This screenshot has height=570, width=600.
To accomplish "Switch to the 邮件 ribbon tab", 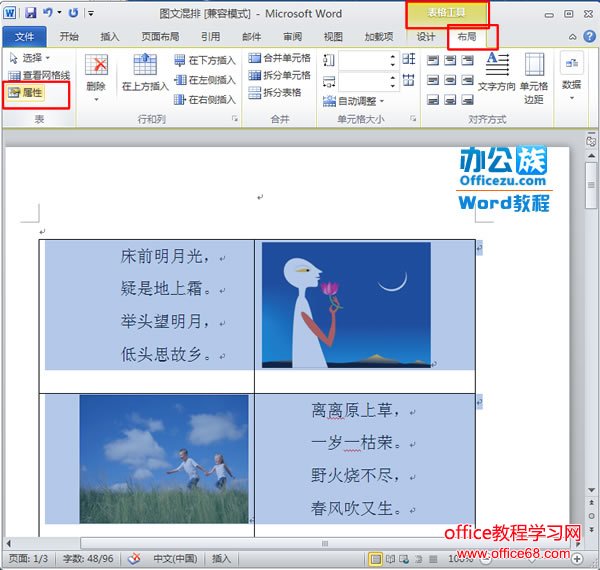I will click(x=251, y=37).
